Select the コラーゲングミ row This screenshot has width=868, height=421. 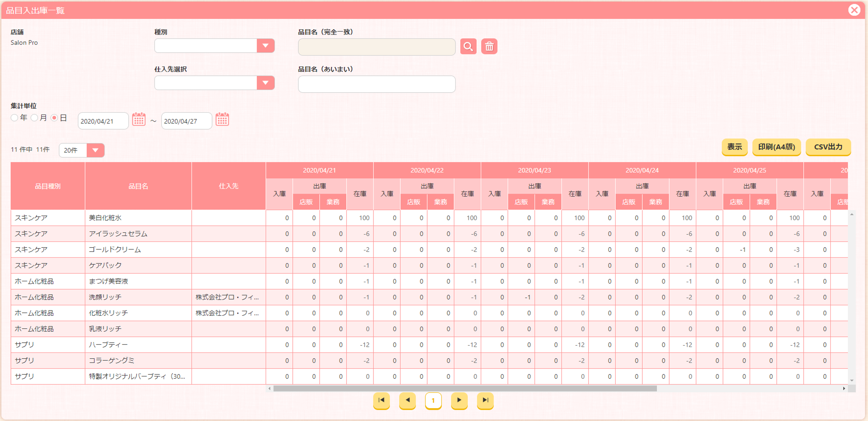429,360
